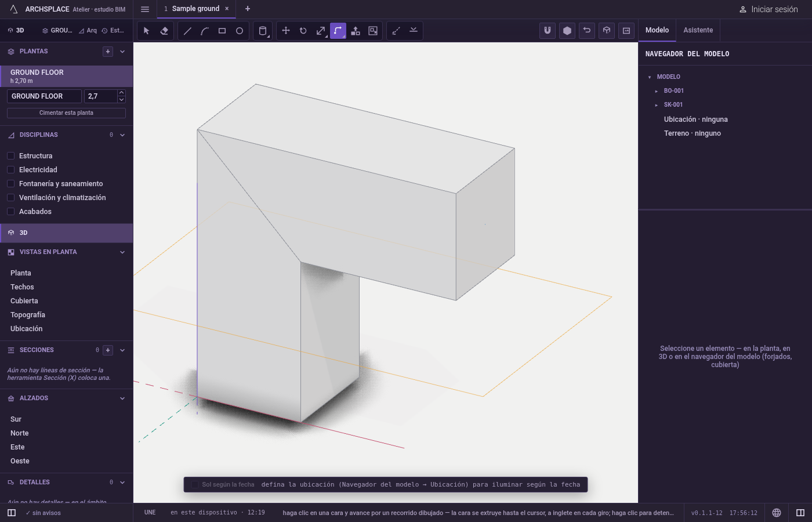Select the rectangle drawing tool
Viewport: 812px width, 522px height.
(x=222, y=31)
